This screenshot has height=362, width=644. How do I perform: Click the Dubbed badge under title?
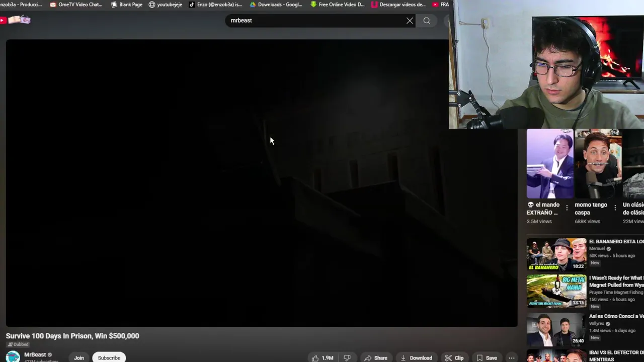point(18,344)
